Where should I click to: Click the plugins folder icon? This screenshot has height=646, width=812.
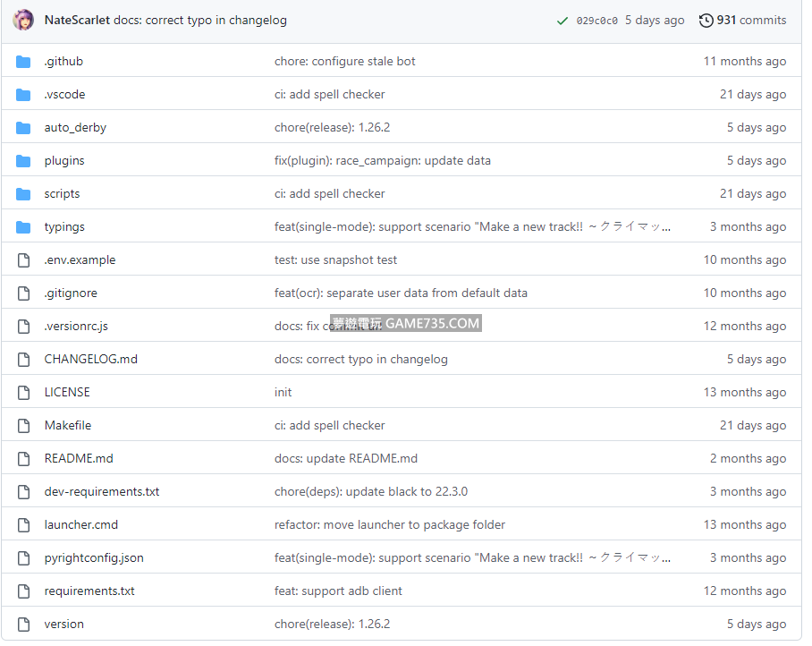pos(23,161)
